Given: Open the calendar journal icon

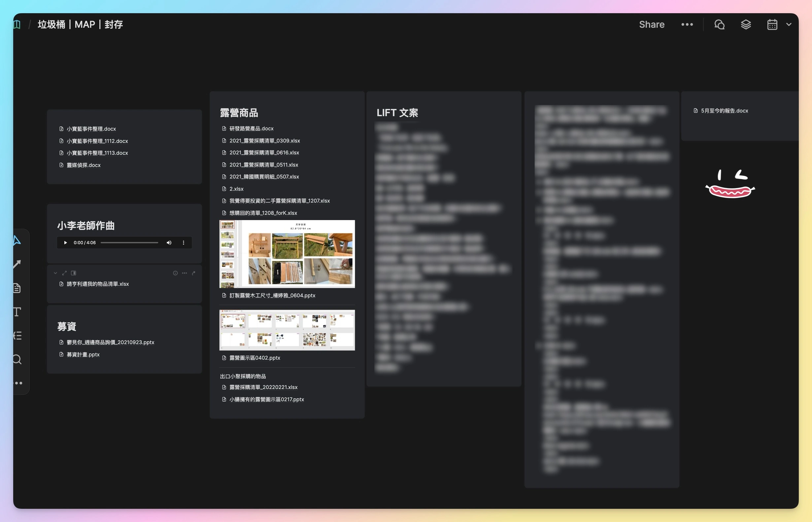Looking at the screenshot, I should (x=772, y=24).
